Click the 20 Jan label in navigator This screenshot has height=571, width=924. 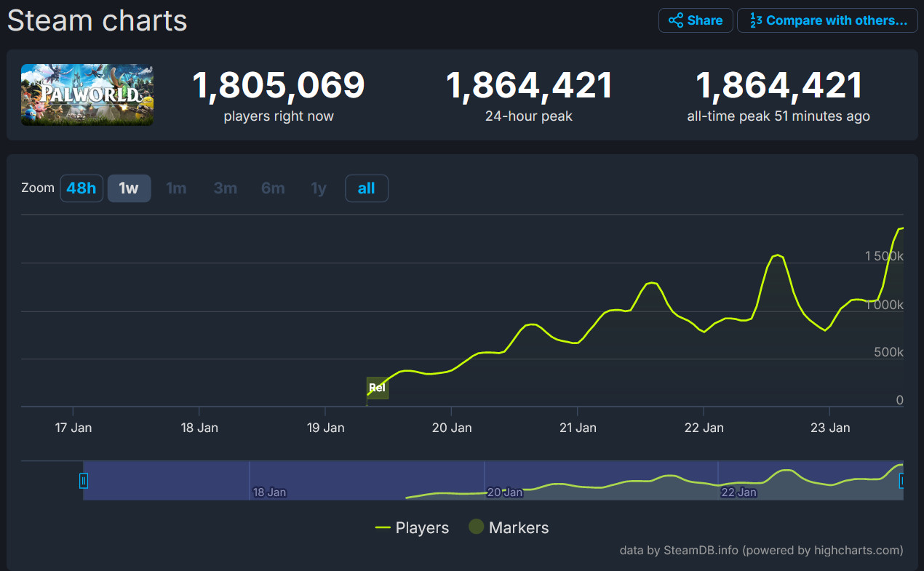505,492
